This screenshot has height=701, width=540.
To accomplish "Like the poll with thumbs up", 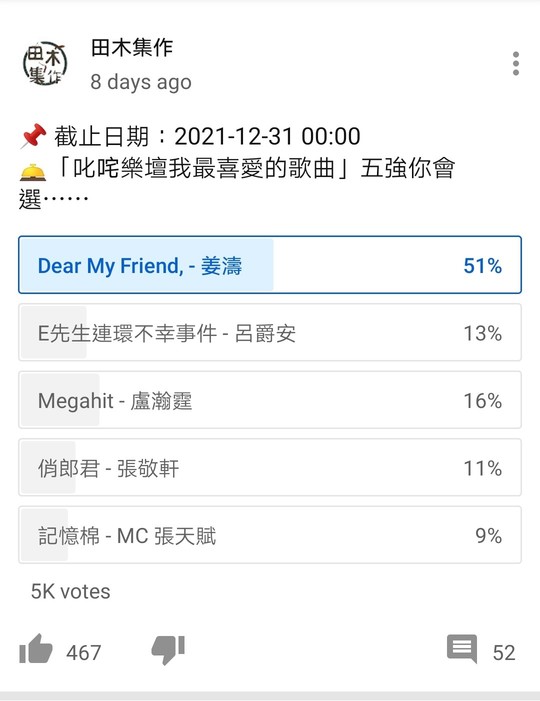I will (36, 649).
